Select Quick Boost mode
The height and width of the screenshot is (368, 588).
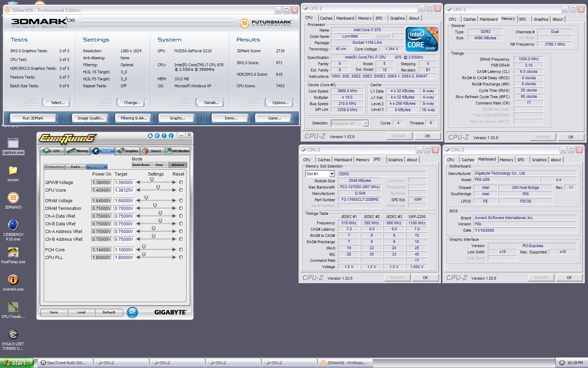point(141,165)
